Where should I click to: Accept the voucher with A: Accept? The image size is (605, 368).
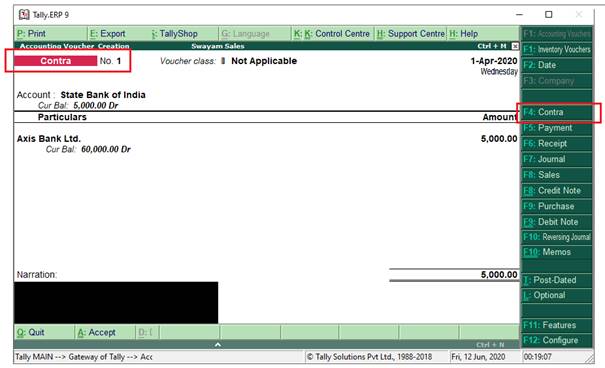click(x=105, y=333)
